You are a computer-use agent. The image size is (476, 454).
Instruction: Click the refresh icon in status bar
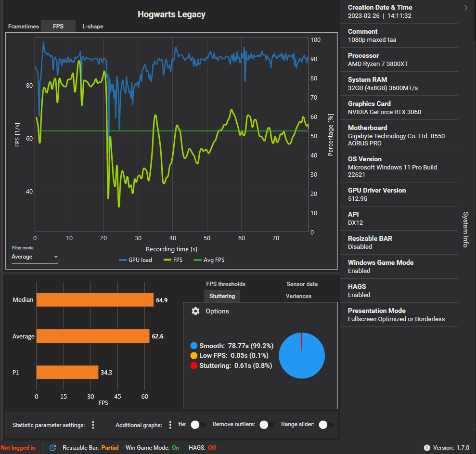[52, 448]
